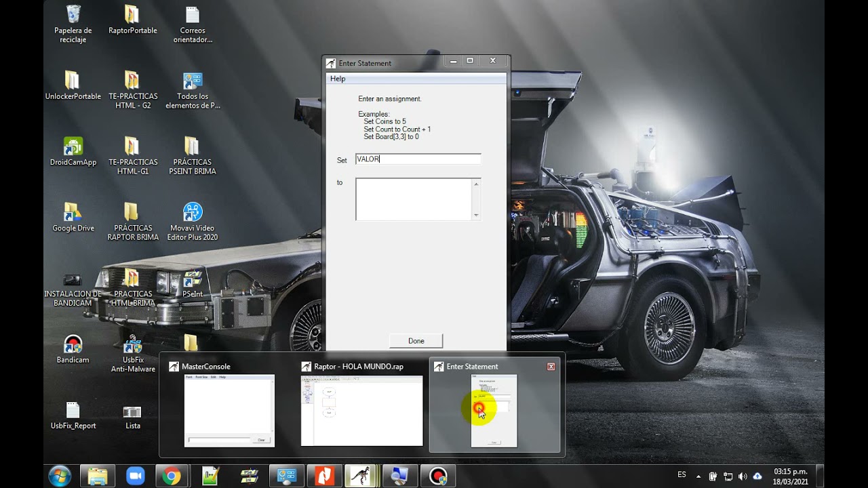The image size is (868, 488).
Task: Open the Papelera de reciclaje desktop icon
Action: pos(73,24)
